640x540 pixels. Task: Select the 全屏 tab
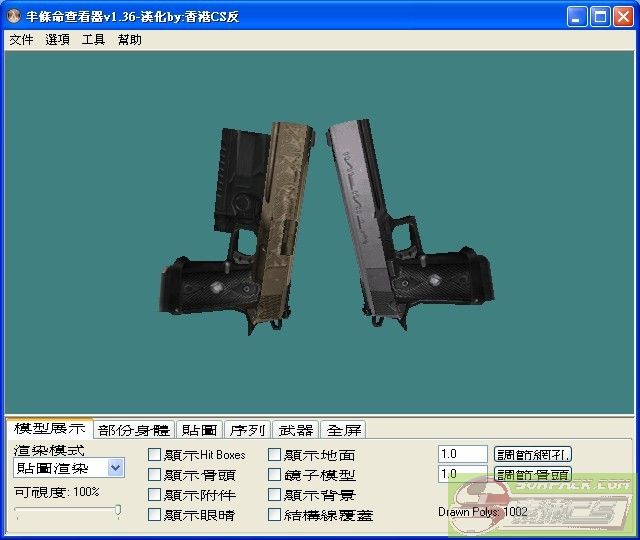tap(344, 430)
